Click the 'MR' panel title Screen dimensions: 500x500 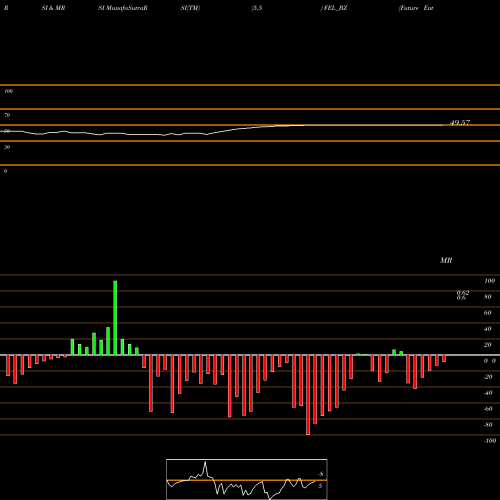tap(446, 260)
